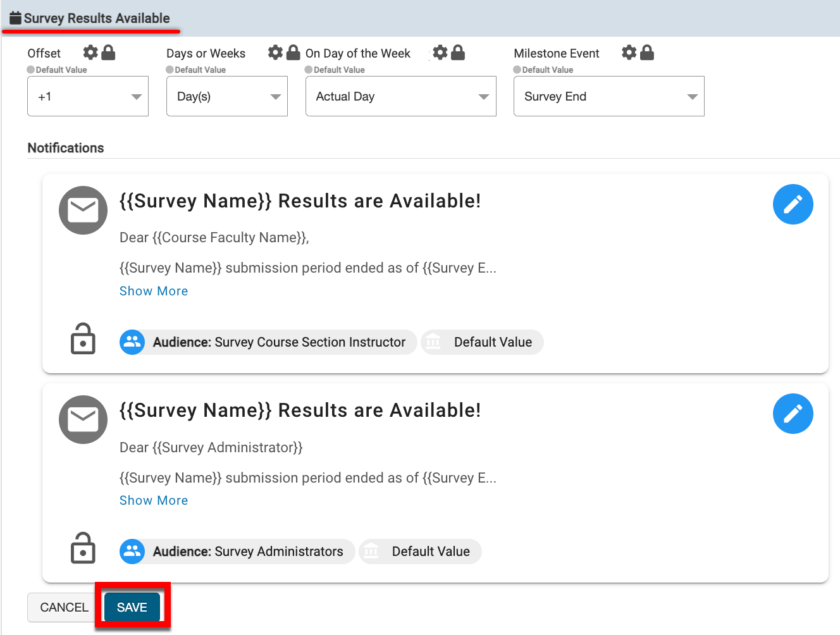Click the lock icon next to Offset

coord(109,52)
